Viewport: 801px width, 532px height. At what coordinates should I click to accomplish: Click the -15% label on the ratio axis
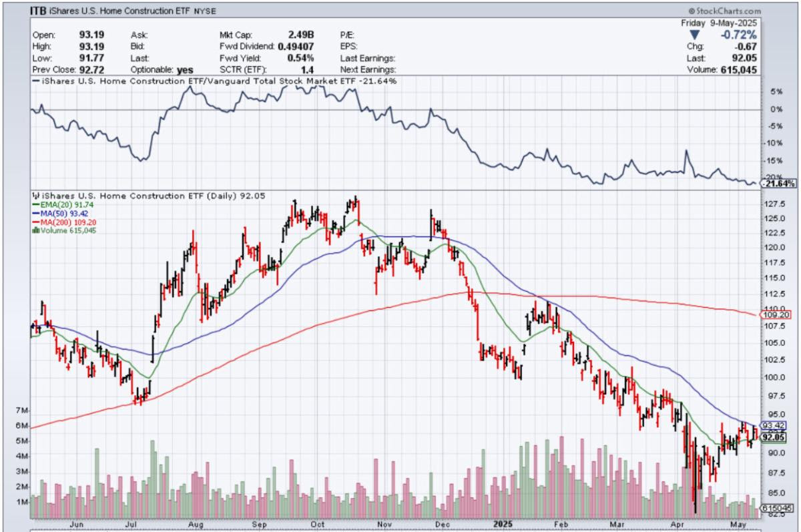[772, 160]
